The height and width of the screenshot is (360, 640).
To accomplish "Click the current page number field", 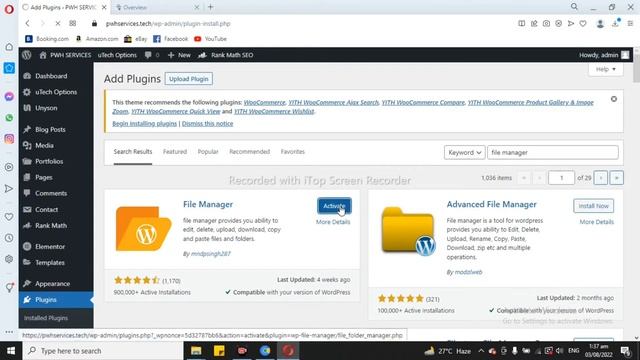I will [x=561, y=178].
